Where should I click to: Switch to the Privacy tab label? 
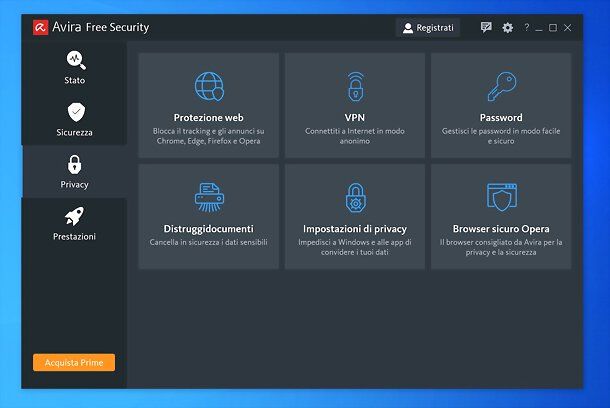click(x=74, y=184)
